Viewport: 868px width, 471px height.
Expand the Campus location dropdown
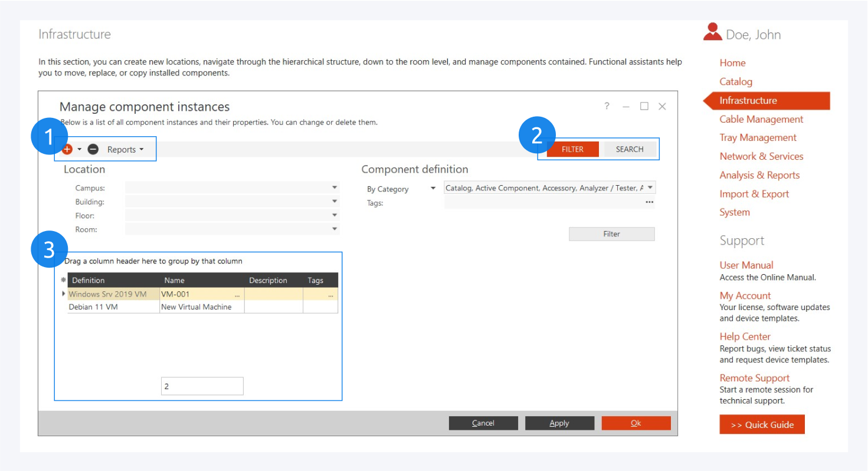point(335,187)
